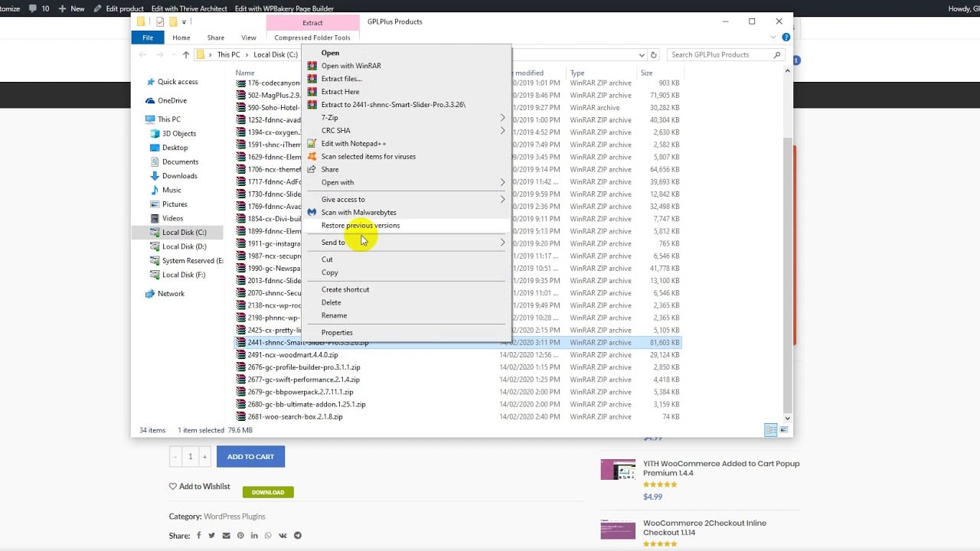Share on Twitter from the webpage share row
The image size is (980, 551).
[212, 536]
